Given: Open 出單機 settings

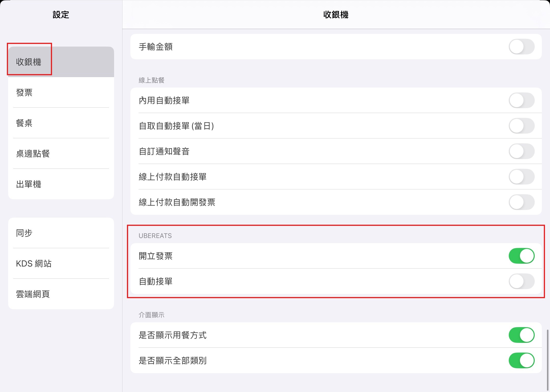Looking at the screenshot, I should click(61, 184).
